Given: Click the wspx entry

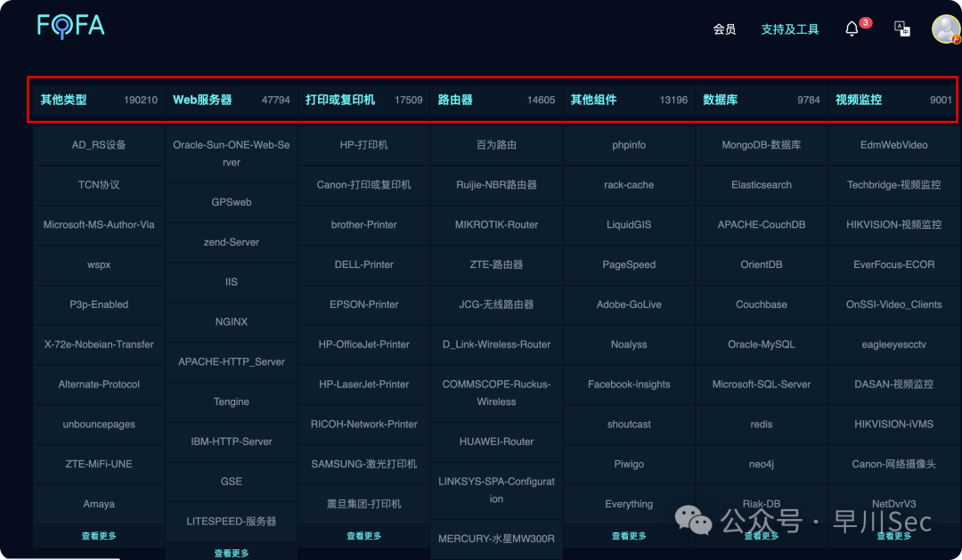Looking at the screenshot, I should pyautogui.click(x=99, y=264).
